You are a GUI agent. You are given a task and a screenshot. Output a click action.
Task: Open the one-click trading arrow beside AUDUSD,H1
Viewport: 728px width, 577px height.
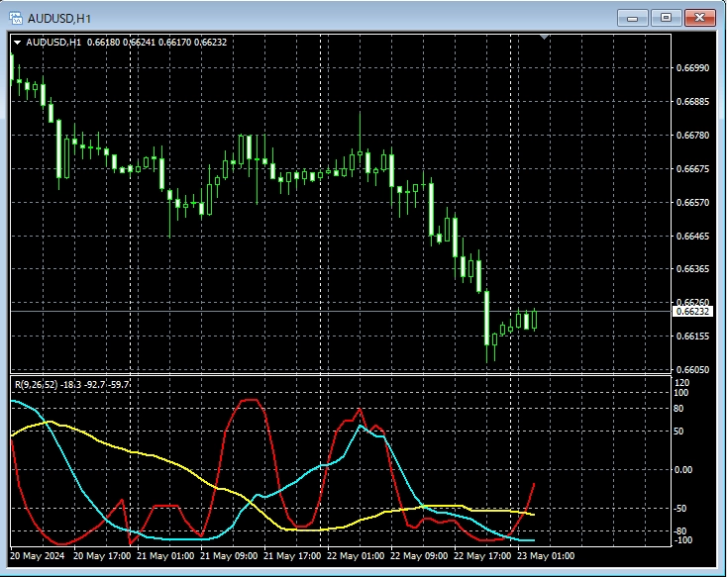pyautogui.click(x=17, y=42)
